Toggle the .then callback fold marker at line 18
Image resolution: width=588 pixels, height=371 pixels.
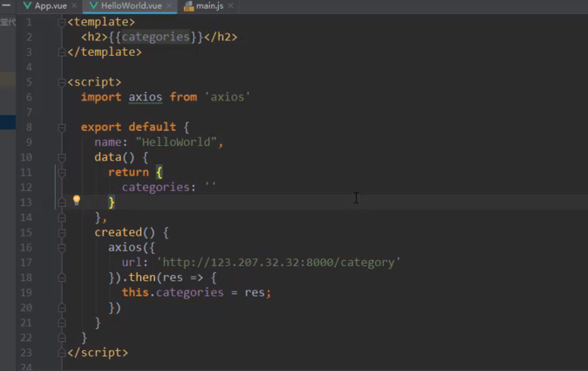[x=62, y=278]
